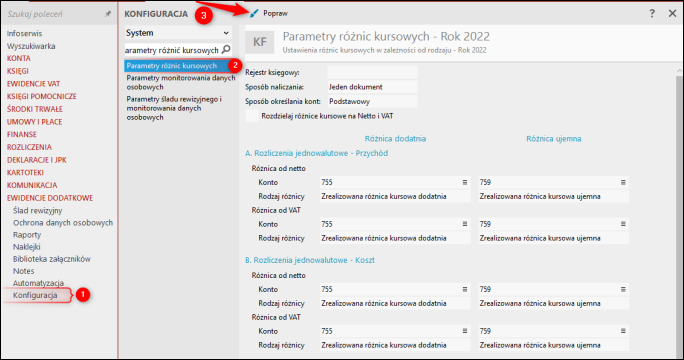The height and width of the screenshot is (360, 684).
Task: Toggle Rozdzielaj różnice kursowe na Netto i VAT
Action: 252,116
